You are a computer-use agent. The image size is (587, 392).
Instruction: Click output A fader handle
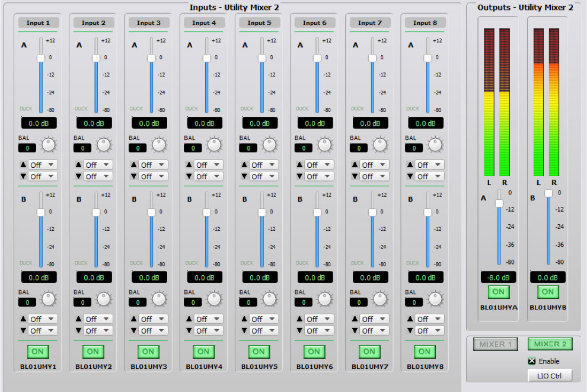click(x=499, y=203)
